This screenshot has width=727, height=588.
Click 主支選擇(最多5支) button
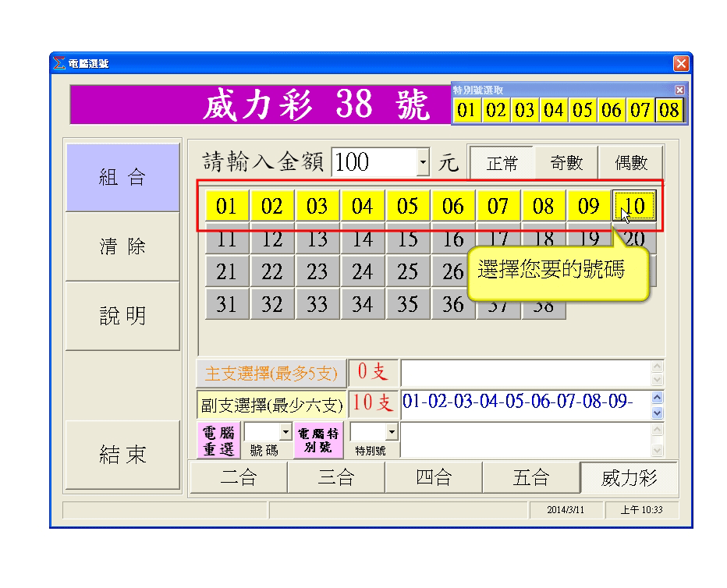[x=271, y=374]
